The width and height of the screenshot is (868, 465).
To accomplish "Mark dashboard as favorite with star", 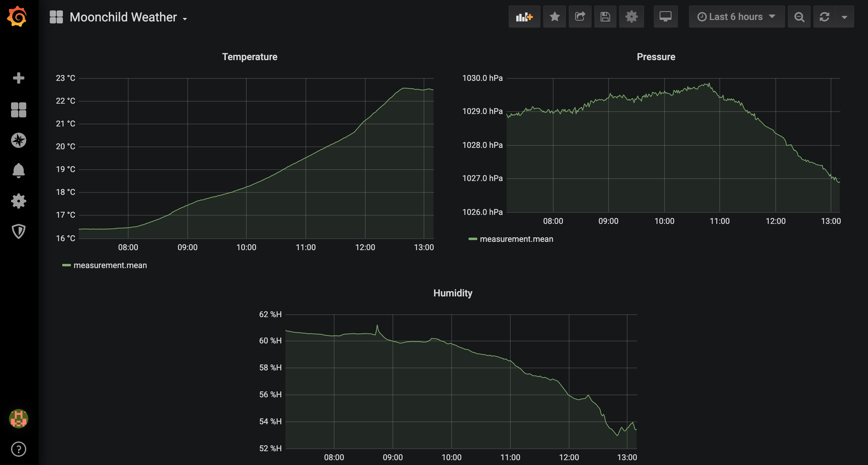I will click(554, 17).
